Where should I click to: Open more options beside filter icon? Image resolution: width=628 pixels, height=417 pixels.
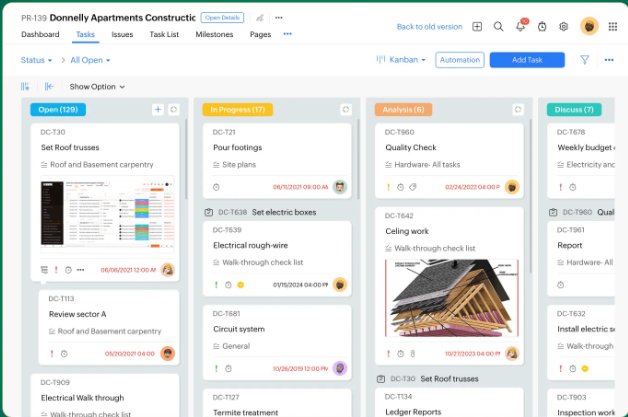tap(609, 60)
